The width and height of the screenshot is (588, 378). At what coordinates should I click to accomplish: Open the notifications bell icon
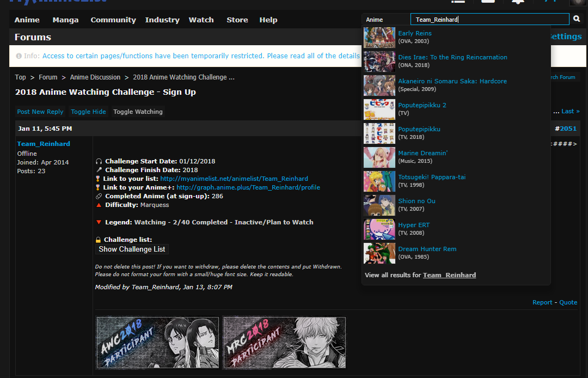click(517, 2)
